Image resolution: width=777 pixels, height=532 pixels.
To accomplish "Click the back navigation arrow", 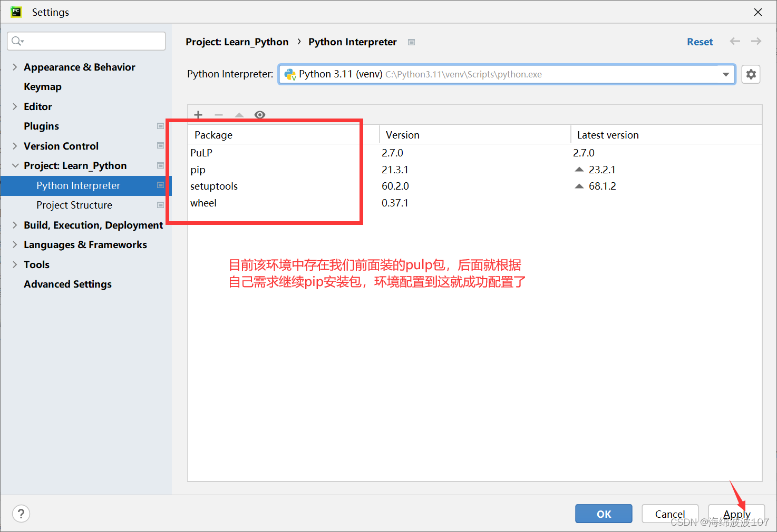I will coord(735,41).
